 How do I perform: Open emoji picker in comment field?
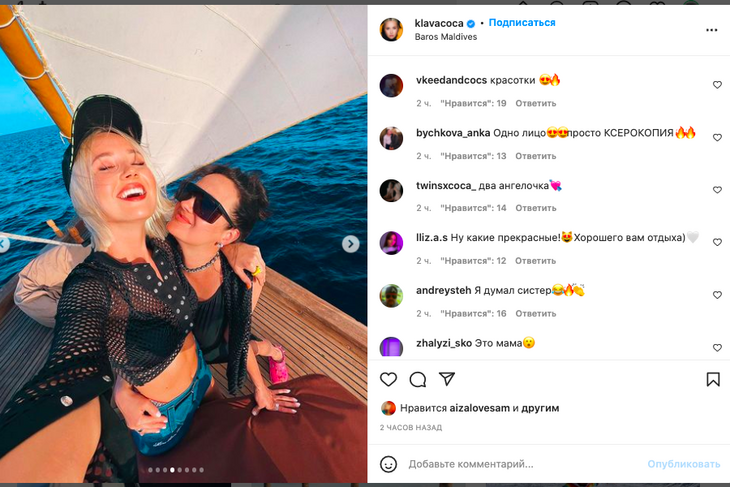click(x=389, y=464)
